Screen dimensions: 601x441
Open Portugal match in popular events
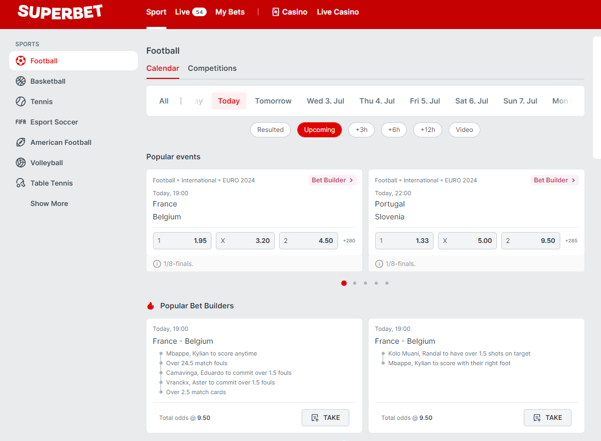(x=390, y=204)
